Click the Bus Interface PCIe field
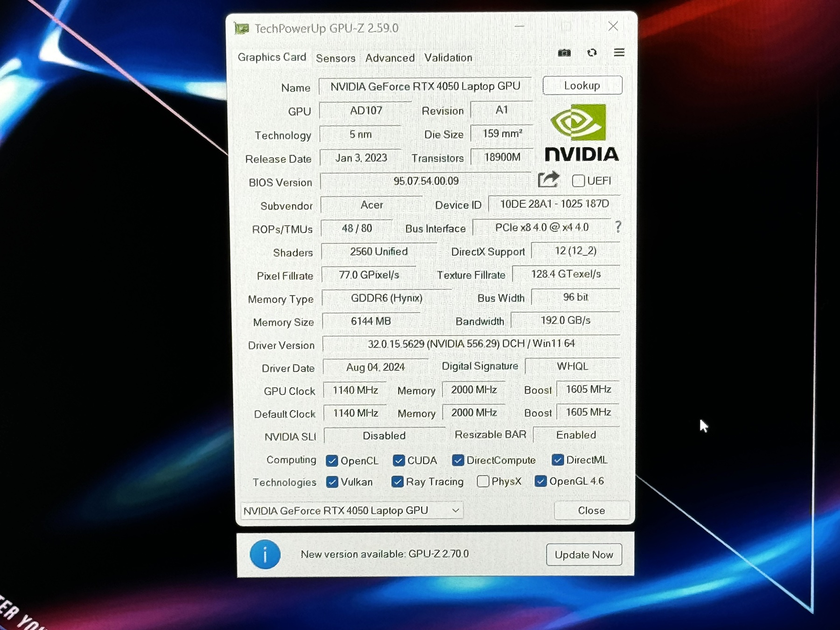The width and height of the screenshot is (840, 630). [x=542, y=228]
